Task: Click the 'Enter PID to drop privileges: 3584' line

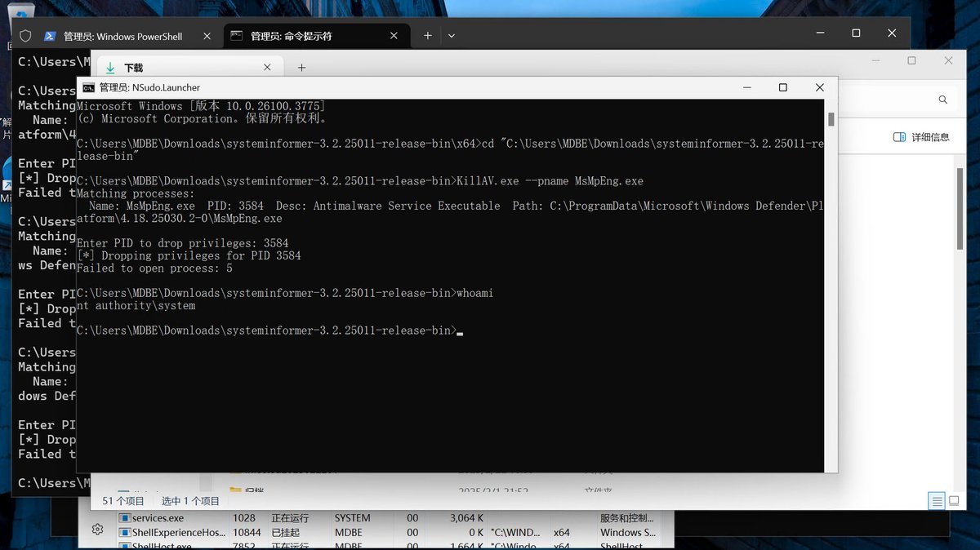Action: (182, 243)
